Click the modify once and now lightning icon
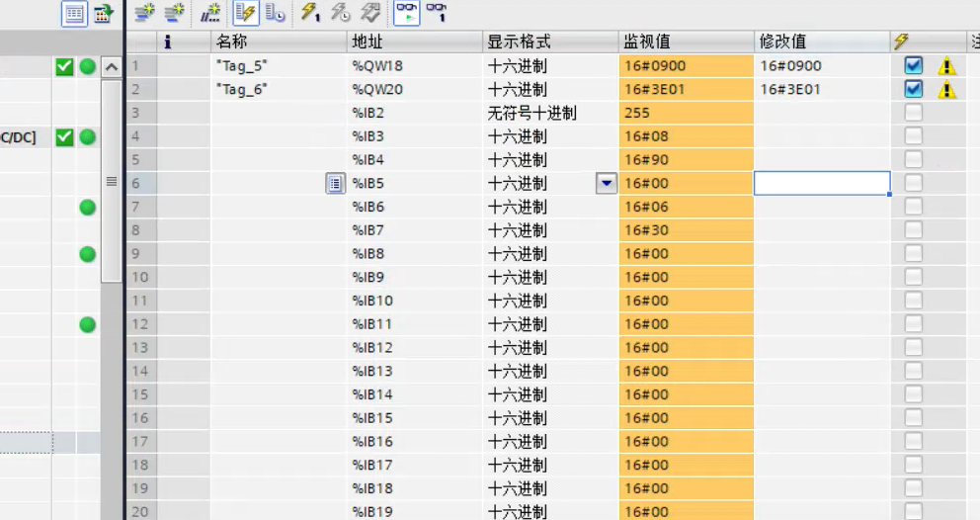The height and width of the screenshot is (520, 980). coord(310,13)
